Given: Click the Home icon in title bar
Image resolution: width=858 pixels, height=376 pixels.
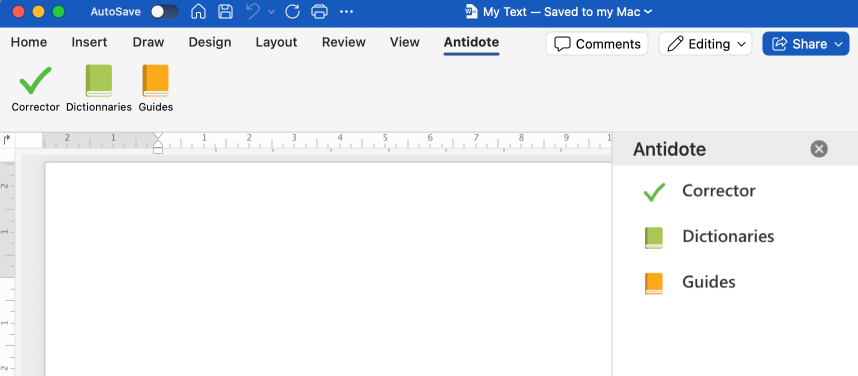Looking at the screenshot, I should coord(199,11).
